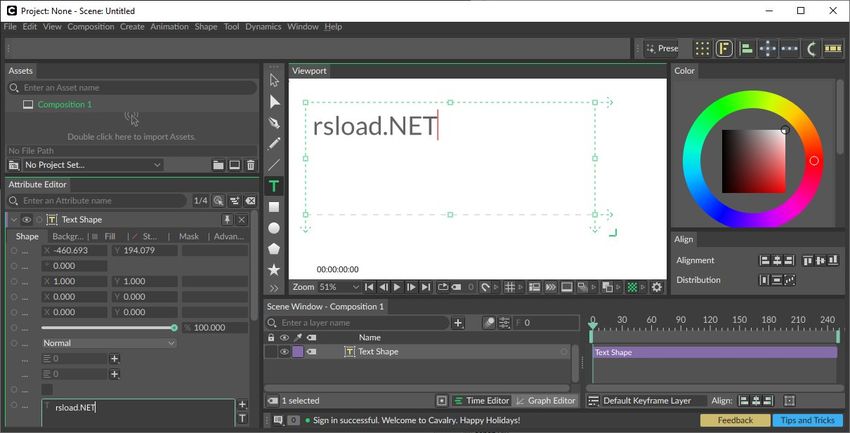Select the Line tool

coord(274,165)
